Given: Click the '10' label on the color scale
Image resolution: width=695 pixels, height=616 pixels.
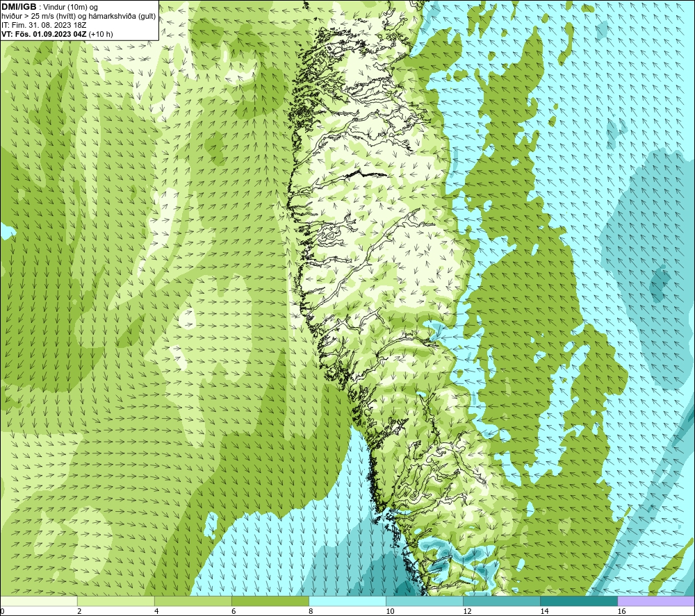Looking at the screenshot, I should (390, 611).
